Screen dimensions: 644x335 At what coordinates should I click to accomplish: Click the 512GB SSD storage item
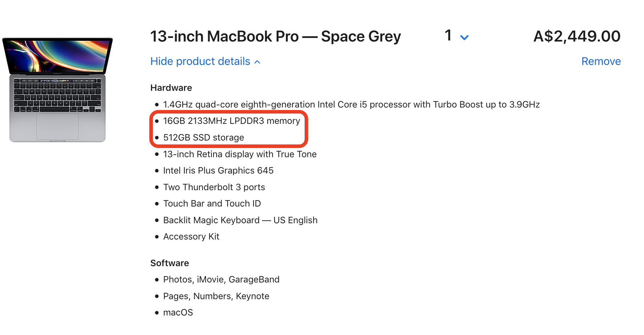click(x=204, y=138)
